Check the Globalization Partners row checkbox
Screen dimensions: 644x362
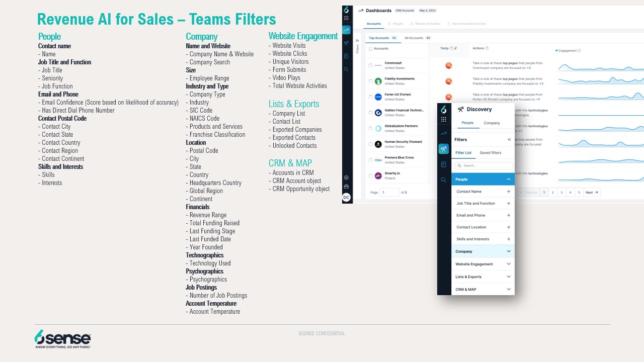click(x=371, y=128)
